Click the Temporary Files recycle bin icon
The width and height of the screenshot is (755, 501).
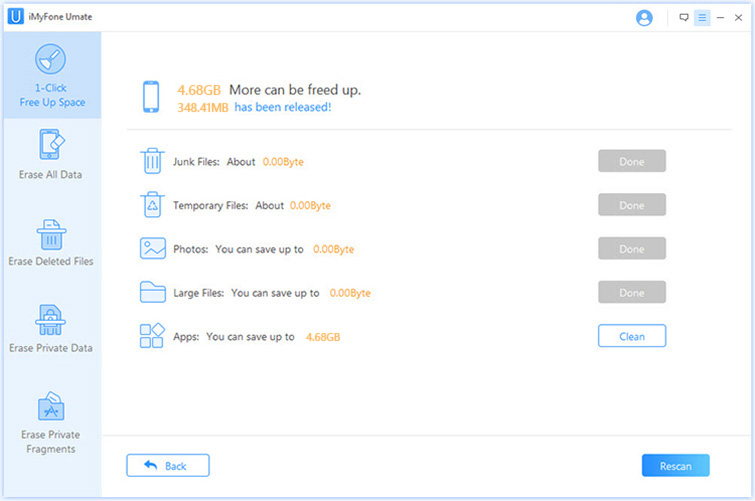tap(152, 204)
